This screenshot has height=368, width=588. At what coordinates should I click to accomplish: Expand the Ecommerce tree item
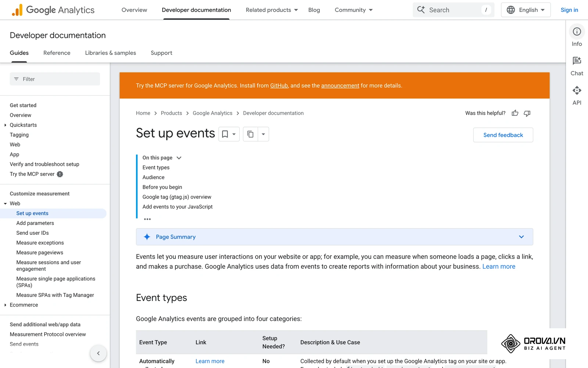pos(5,305)
